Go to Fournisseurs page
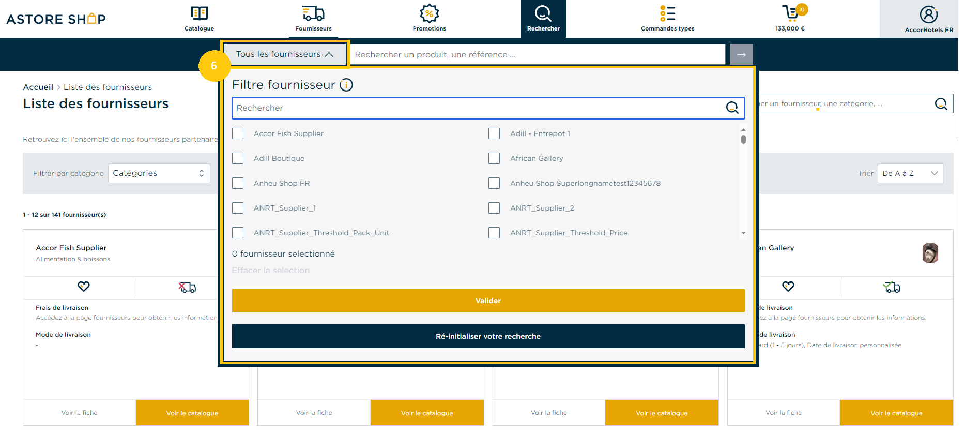Viewport: 980px width, 433px height. [313, 19]
